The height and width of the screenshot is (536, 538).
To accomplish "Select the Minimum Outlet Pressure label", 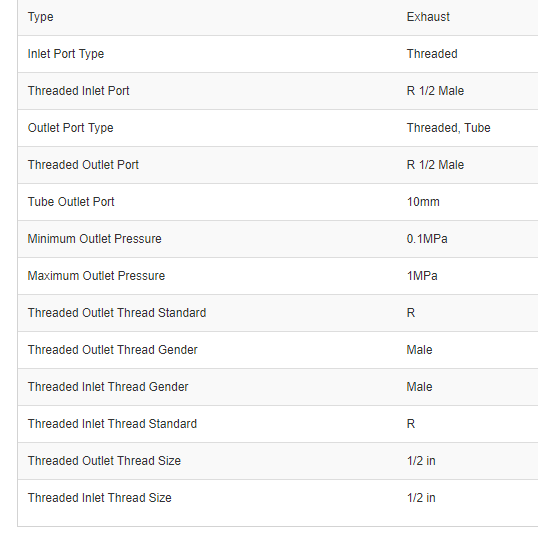I will (94, 239).
